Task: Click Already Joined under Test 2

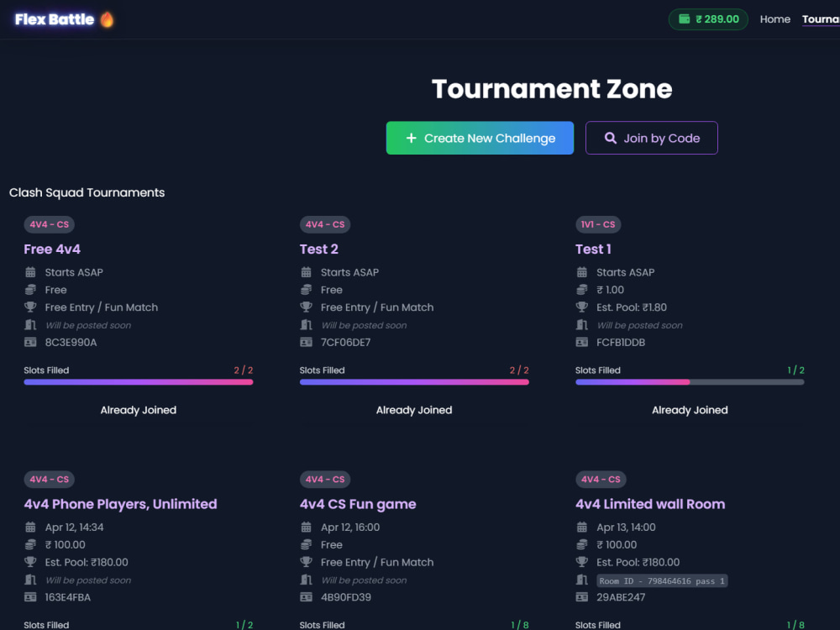Action: pos(414,410)
